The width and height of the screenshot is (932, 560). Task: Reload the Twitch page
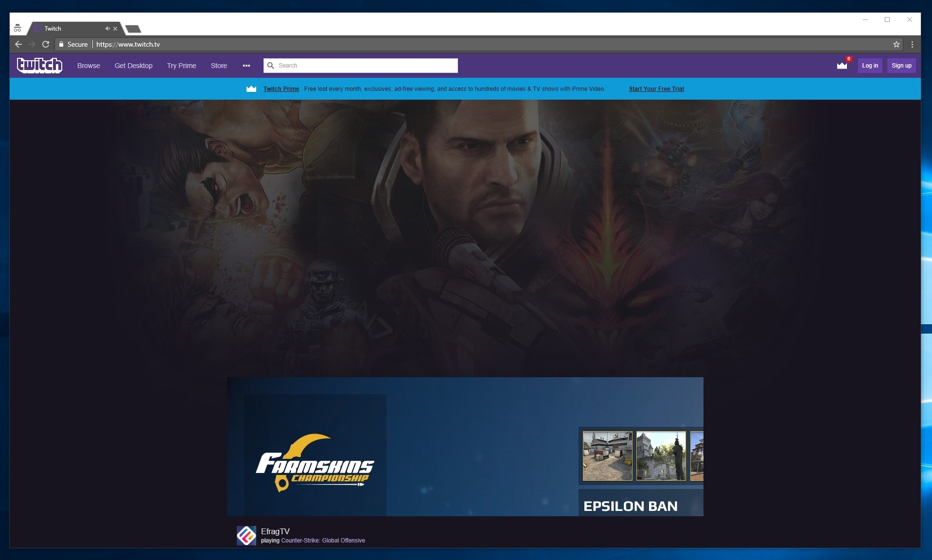(46, 44)
